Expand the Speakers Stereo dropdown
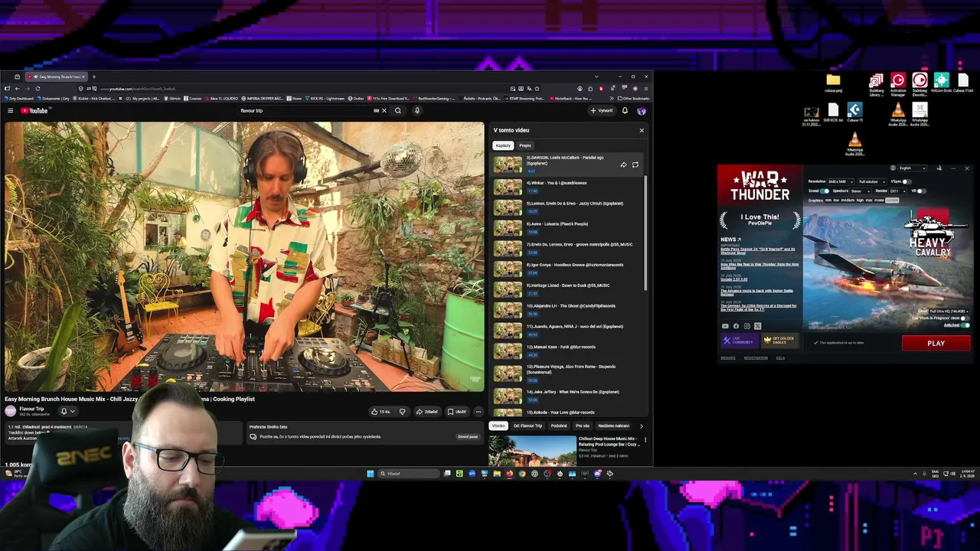The image size is (980, 551). coord(861,191)
